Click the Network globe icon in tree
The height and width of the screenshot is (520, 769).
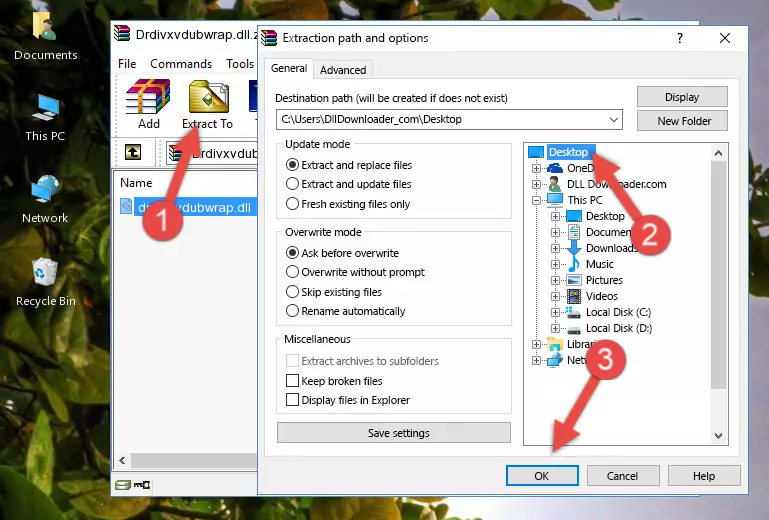coord(555,360)
